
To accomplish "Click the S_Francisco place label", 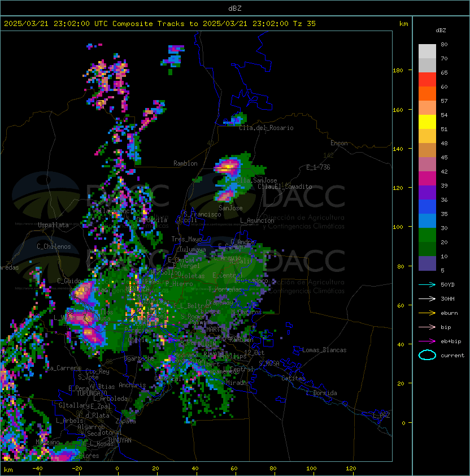I will (x=202, y=214).
